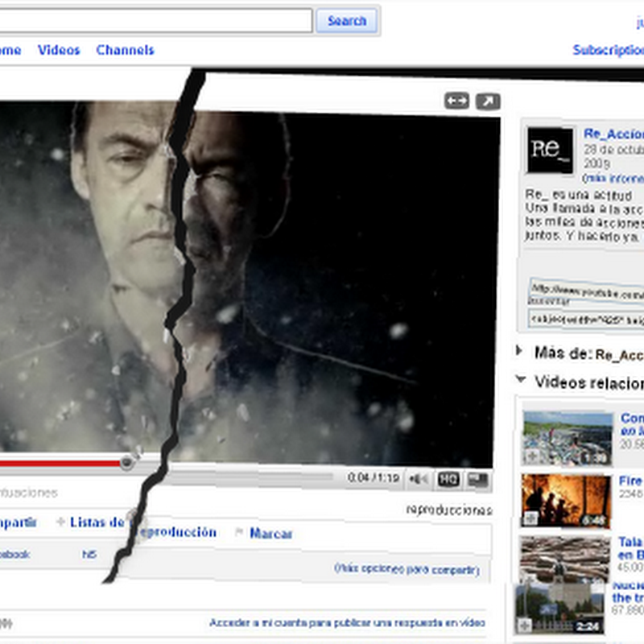The image size is (644, 644).
Task: Click in the search text field
Action: point(155,20)
